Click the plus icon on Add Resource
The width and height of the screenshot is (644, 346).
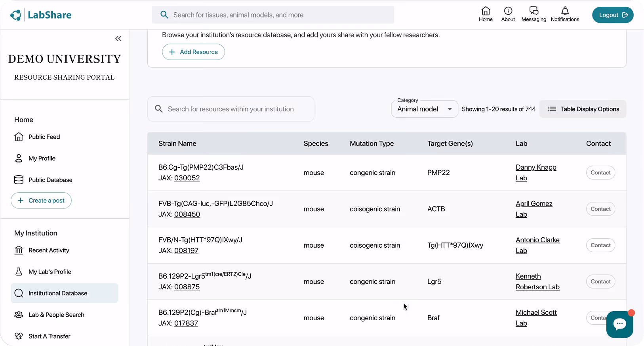click(172, 52)
